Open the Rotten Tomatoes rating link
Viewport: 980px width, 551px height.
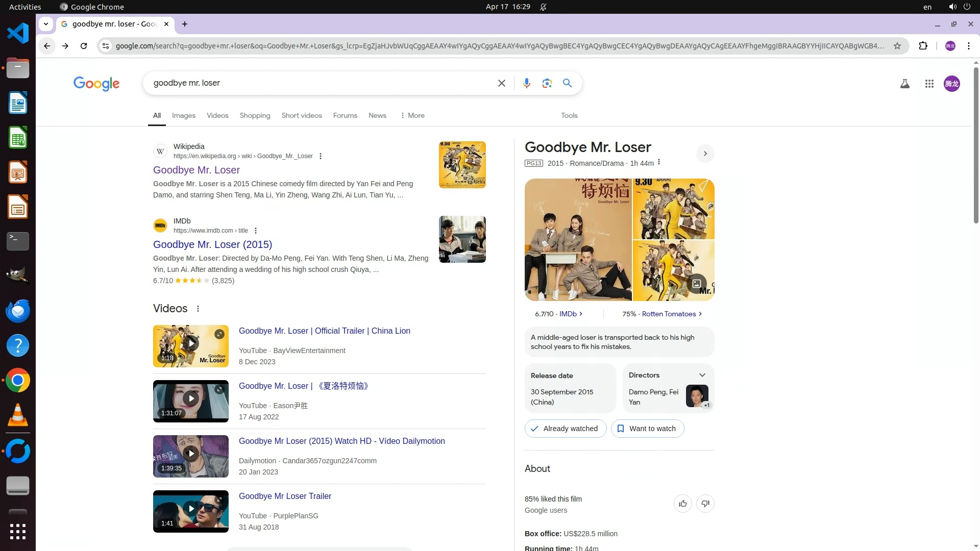[x=668, y=314]
